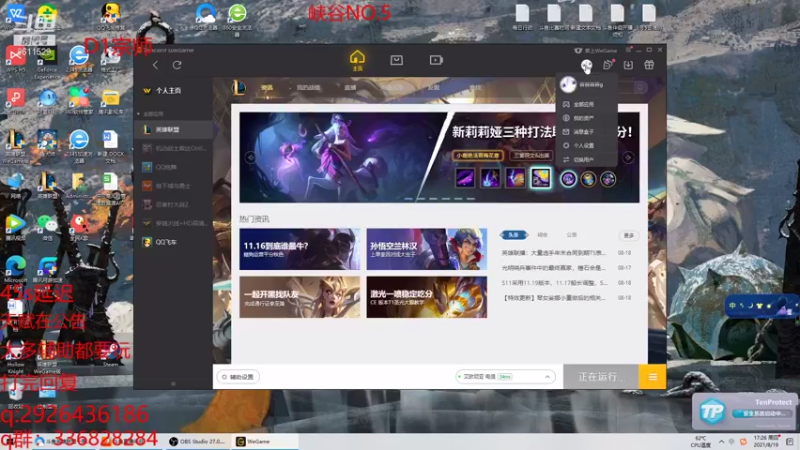Open GeForce Experience desktop shortcut
Viewport: 800px width, 450px height.
[x=46, y=62]
